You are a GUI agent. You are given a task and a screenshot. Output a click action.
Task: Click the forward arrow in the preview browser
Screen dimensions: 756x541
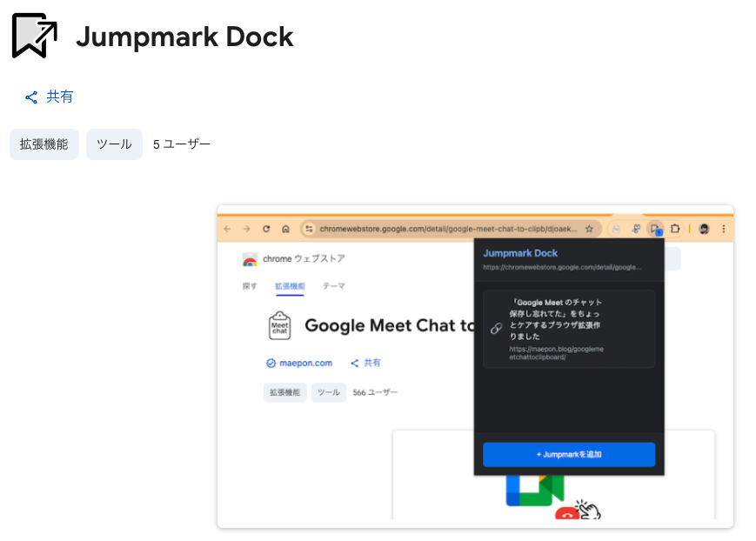point(247,229)
